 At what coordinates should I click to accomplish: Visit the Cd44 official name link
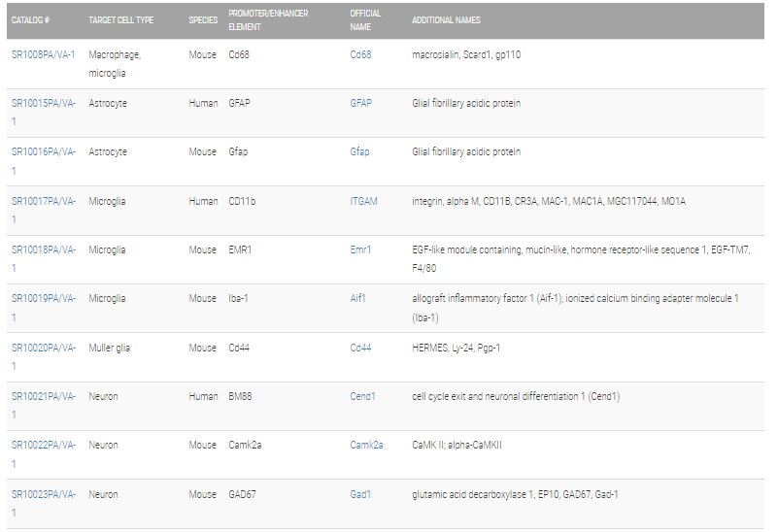(x=360, y=348)
